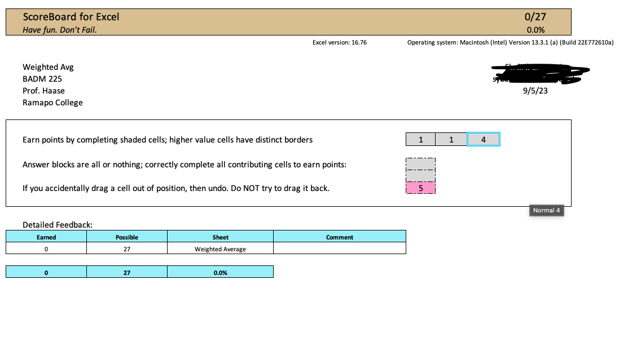Select the 0/27 score cell
This screenshot has height=364, width=628.
click(x=535, y=17)
